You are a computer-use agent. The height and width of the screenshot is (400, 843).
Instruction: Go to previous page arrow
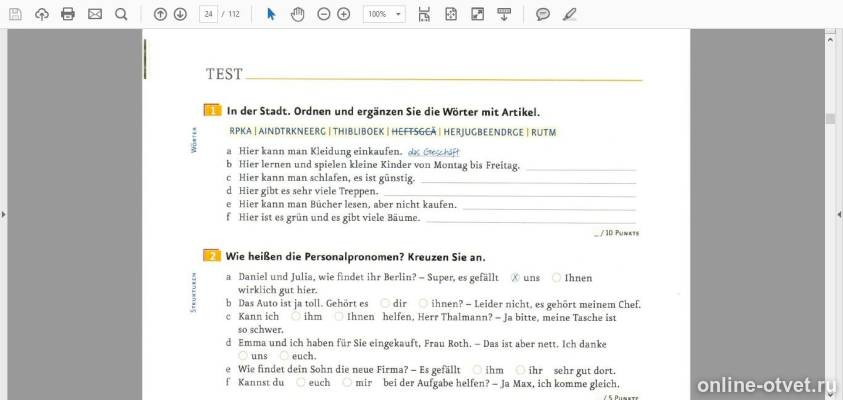click(x=160, y=14)
